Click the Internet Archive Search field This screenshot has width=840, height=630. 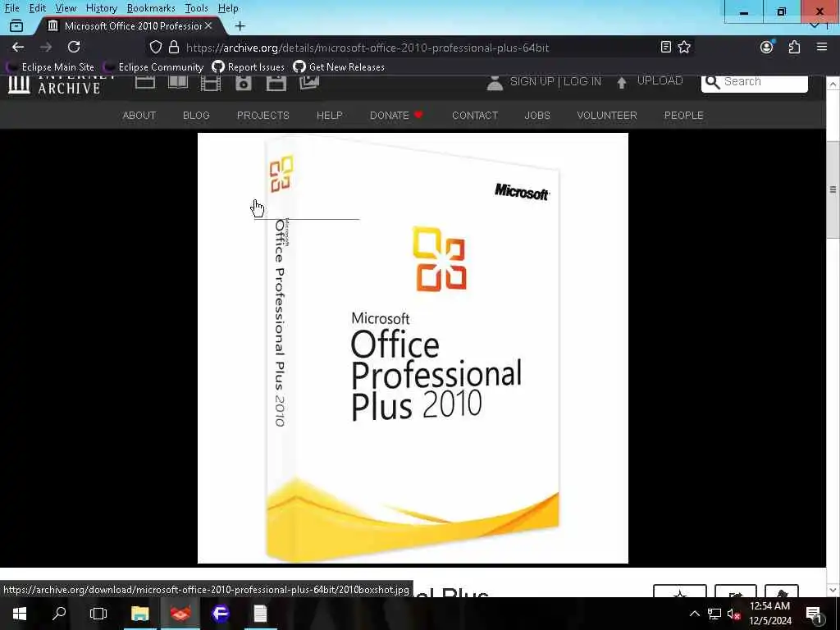point(755,82)
